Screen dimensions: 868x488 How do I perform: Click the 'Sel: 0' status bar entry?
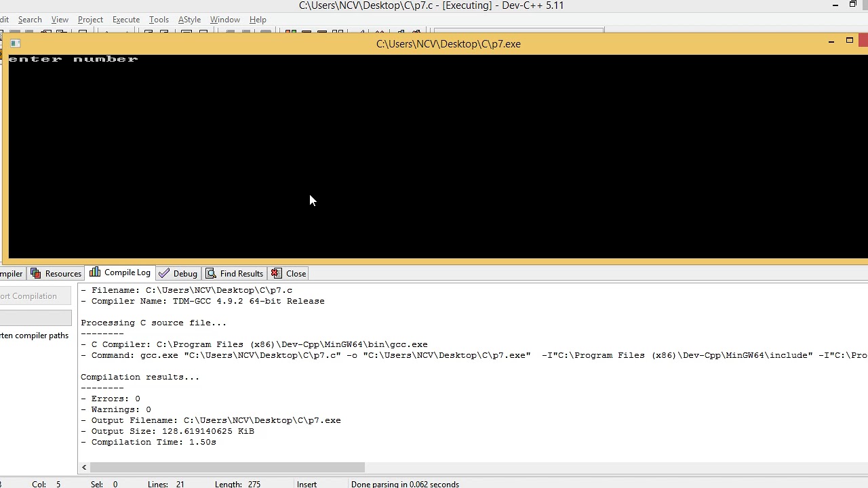[104, 484]
